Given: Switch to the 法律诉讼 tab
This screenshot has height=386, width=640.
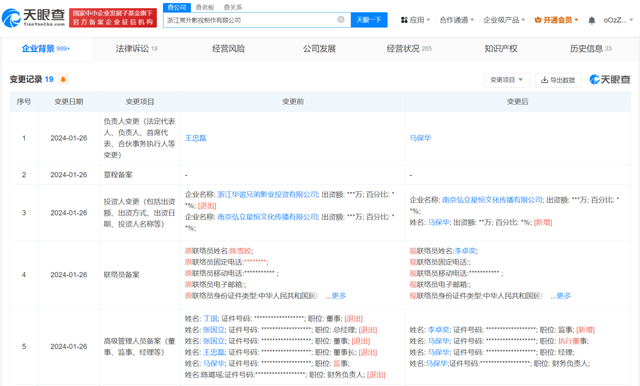Looking at the screenshot, I should pyautogui.click(x=137, y=49).
